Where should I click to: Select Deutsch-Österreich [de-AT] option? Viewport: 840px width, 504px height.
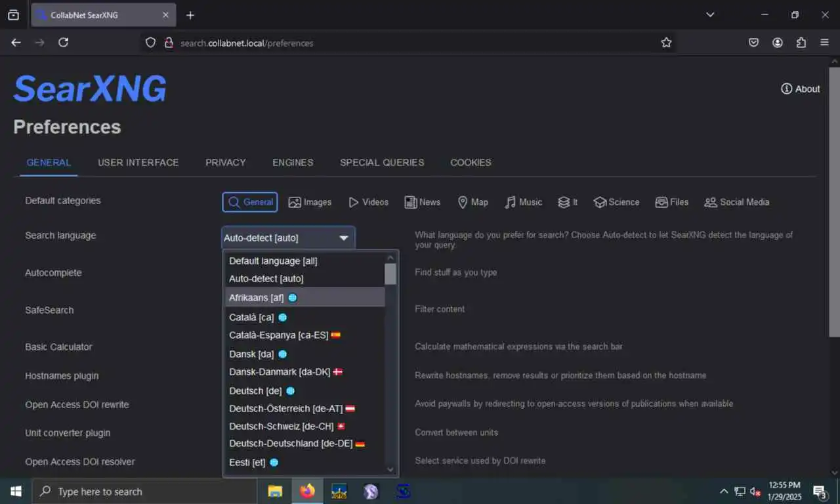click(304, 408)
